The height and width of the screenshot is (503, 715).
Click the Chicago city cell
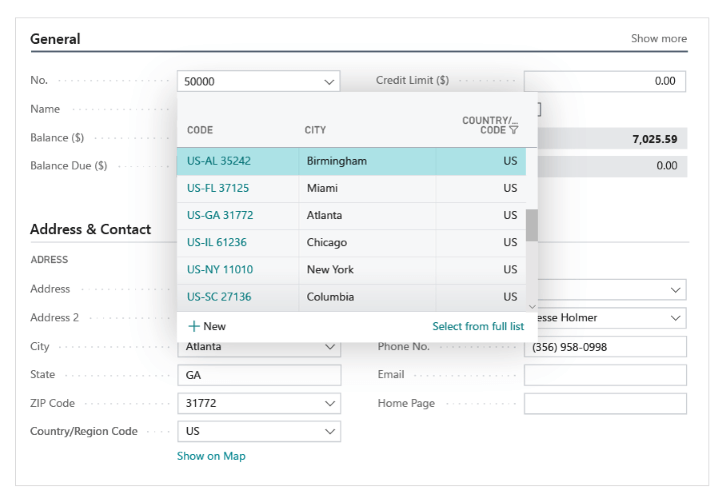pyautogui.click(x=367, y=242)
